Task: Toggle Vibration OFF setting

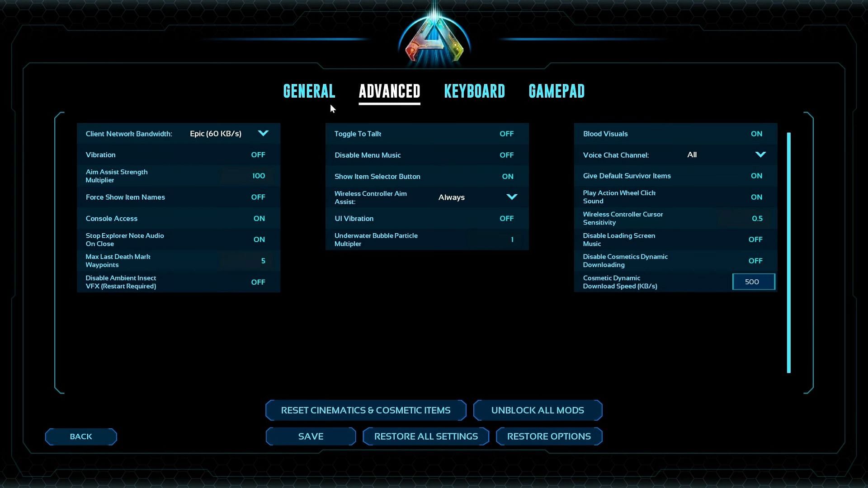Action: point(258,155)
